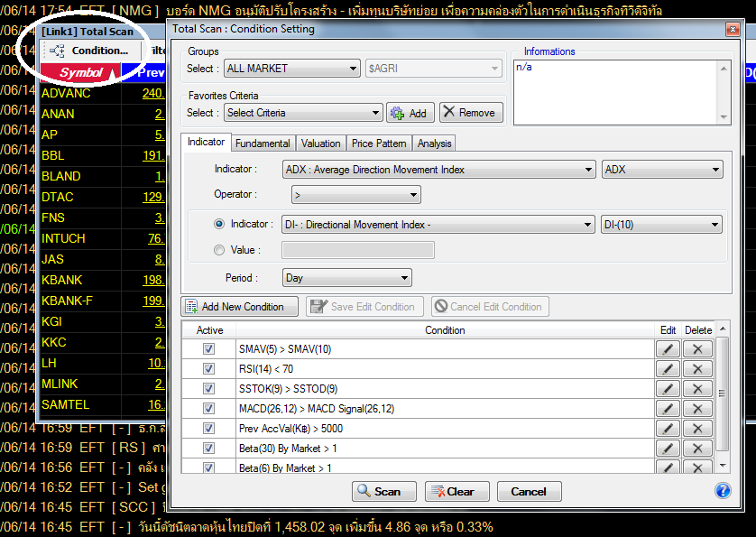The image size is (756, 537).
Task: Open the $AGRI sector dropdown
Action: (x=433, y=69)
